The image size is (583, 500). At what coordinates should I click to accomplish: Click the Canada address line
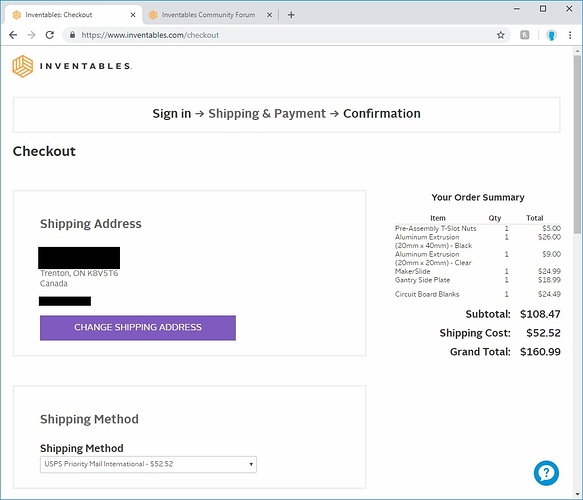pyautogui.click(x=54, y=283)
